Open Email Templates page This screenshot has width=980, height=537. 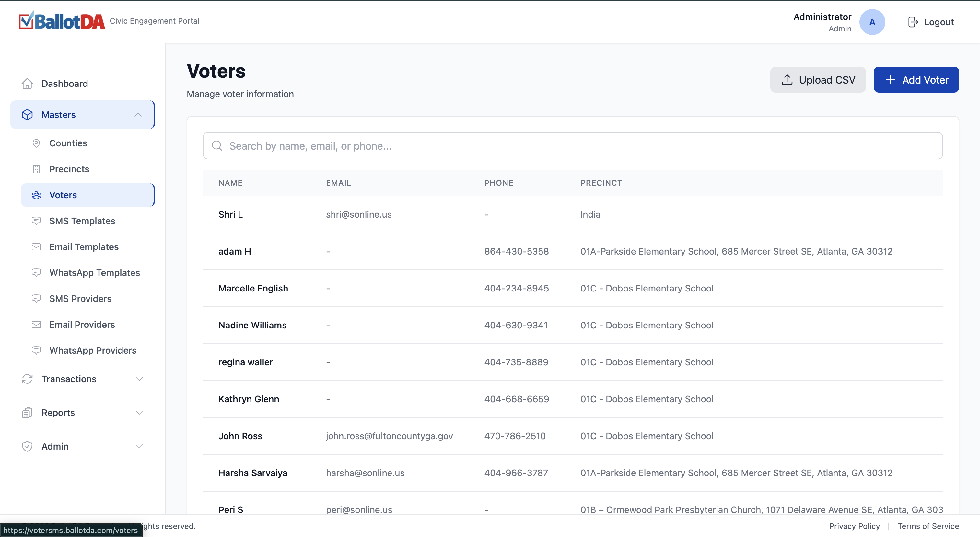[87, 246]
